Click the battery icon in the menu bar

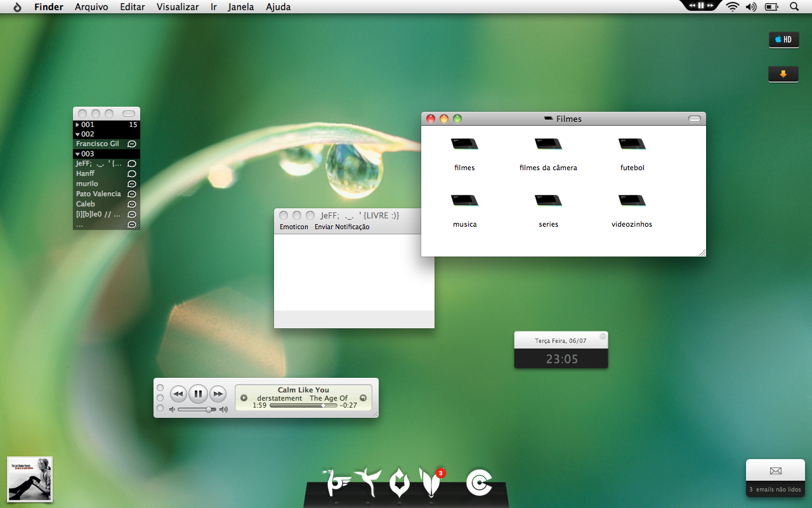(771, 7)
